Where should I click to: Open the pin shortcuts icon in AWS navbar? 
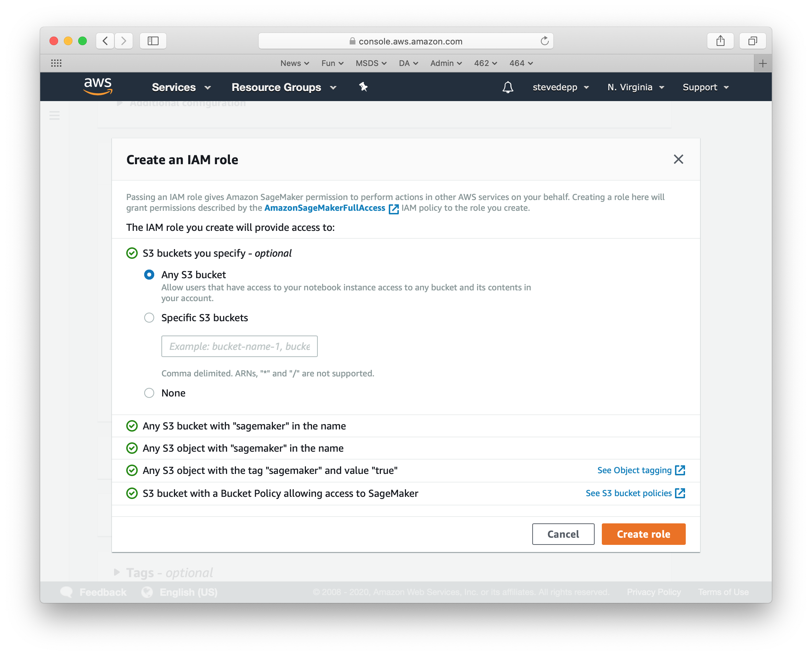tap(363, 87)
